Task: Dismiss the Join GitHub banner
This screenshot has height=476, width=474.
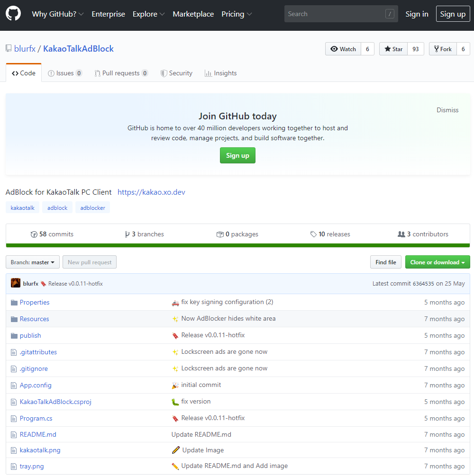Action: pyautogui.click(x=447, y=110)
